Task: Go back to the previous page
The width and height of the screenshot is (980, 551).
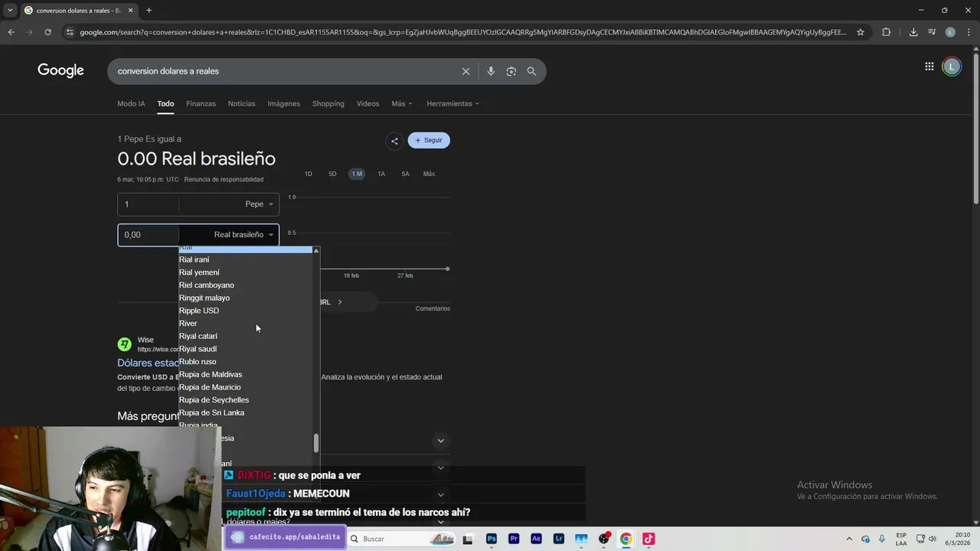Action: tap(11, 32)
